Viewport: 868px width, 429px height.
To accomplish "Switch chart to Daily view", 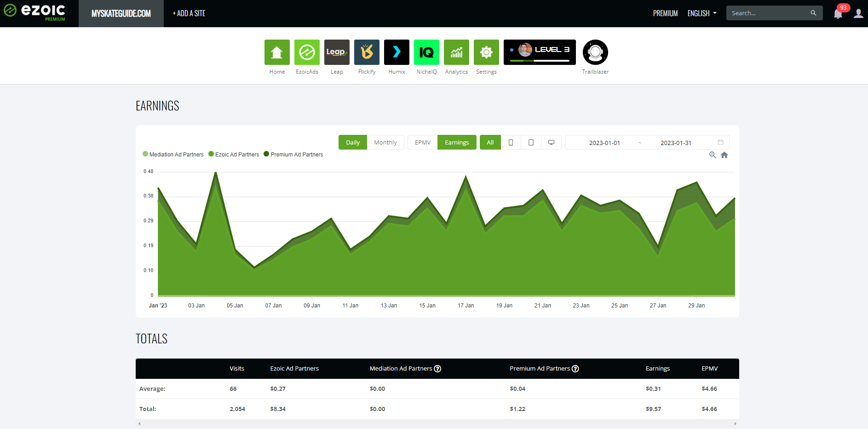I will pyautogui.click(x=353, y=142).
